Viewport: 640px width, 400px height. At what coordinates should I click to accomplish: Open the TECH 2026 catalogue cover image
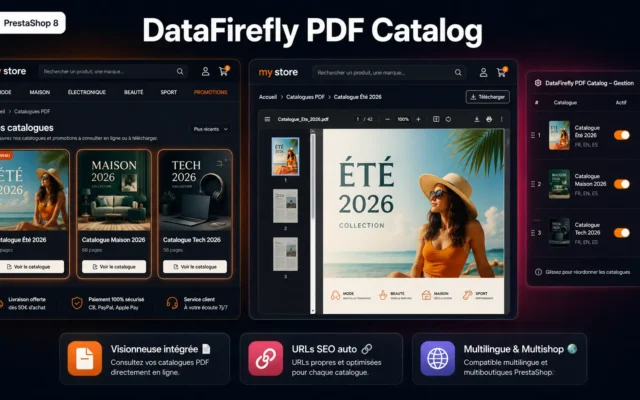(x=195, y=191)
